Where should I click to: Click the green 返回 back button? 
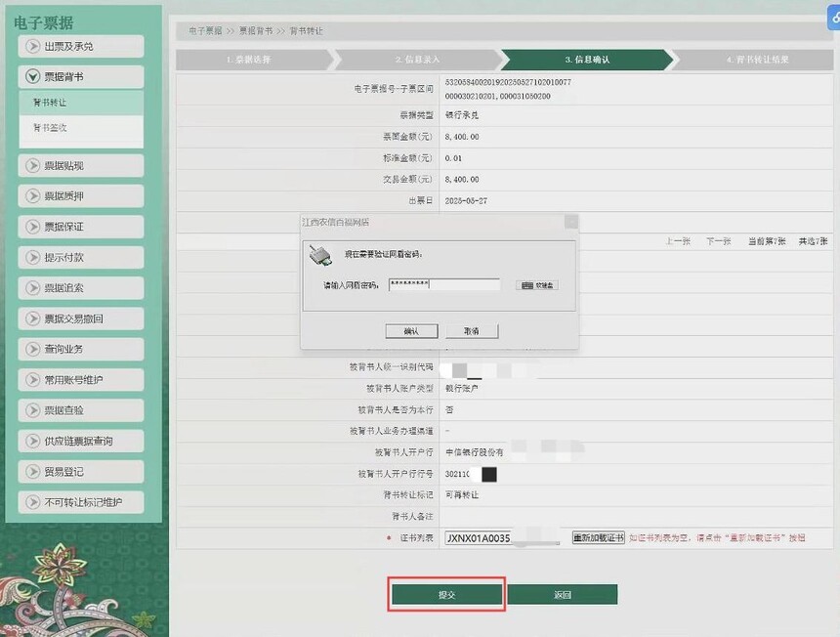pos(563,594)
